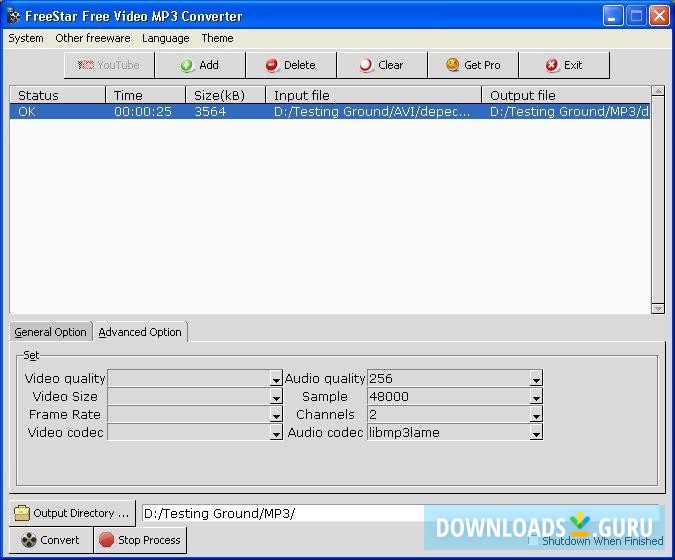The height and width of the screenshot is (560, 675).
Task: Click the YouTube toolbar button
Action: click(109, 65)
